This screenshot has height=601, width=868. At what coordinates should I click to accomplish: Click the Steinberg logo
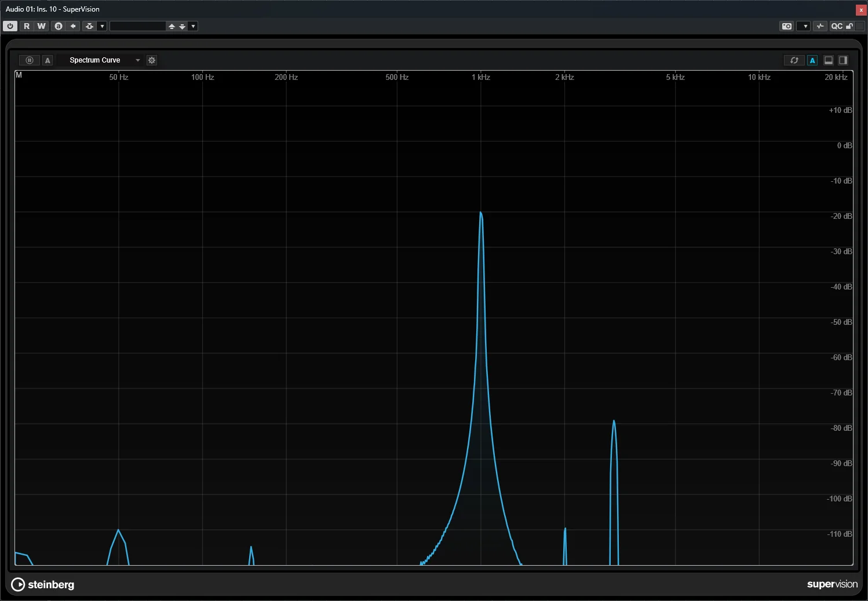(43, 584)
